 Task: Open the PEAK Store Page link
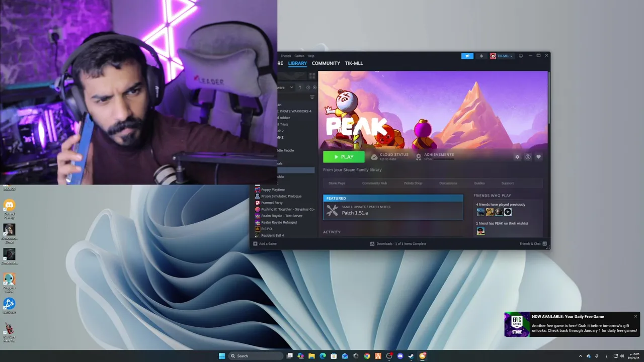tap(337, 183)
